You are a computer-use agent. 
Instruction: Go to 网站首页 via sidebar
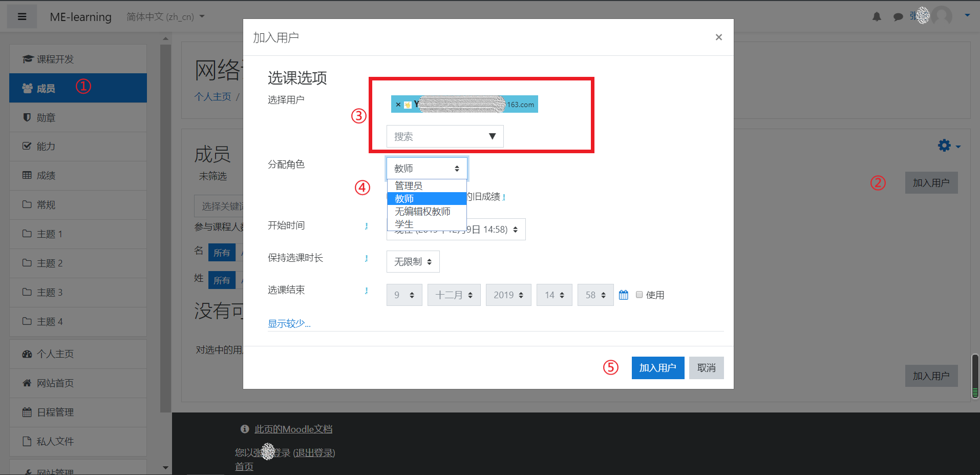coord(53,383)
